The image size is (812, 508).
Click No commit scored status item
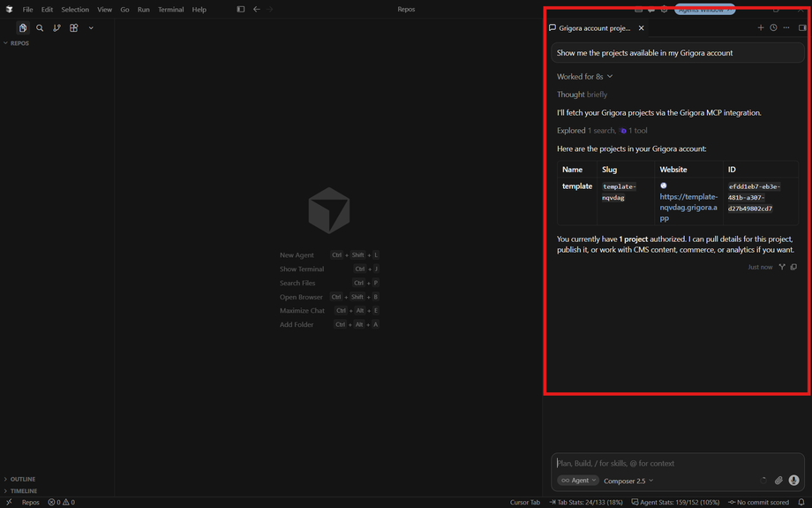[x=758, y=503]
